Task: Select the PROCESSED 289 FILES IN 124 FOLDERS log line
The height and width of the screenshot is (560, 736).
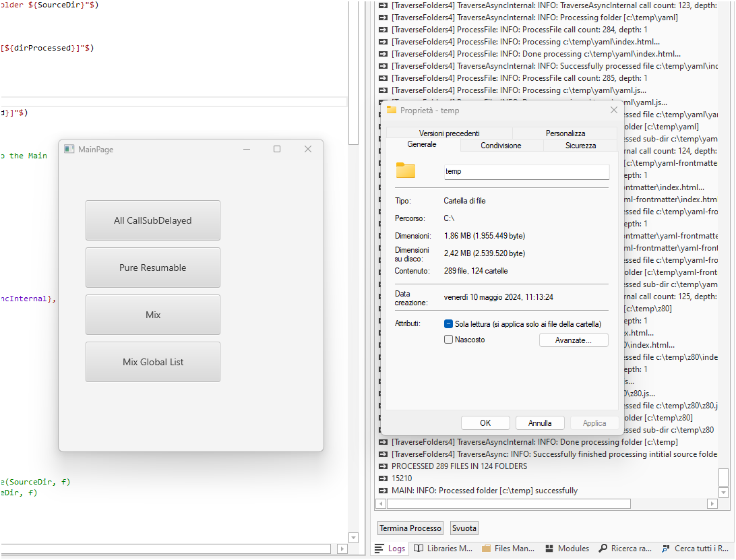Action: (x=459, y=466)
